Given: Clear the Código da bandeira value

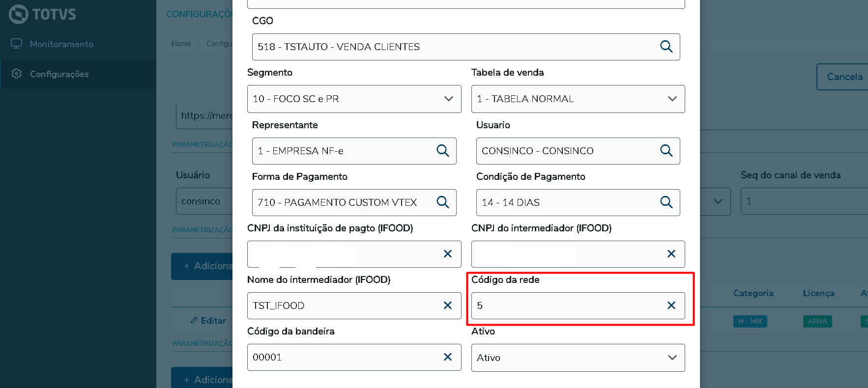Looking at the screenshot, I should pos(447,357).
